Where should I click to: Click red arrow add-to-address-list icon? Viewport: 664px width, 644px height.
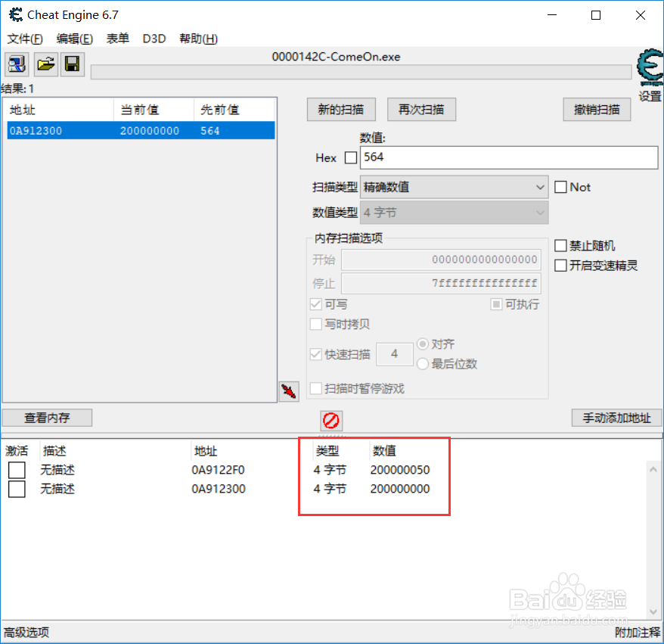click(x=289, y=391)
